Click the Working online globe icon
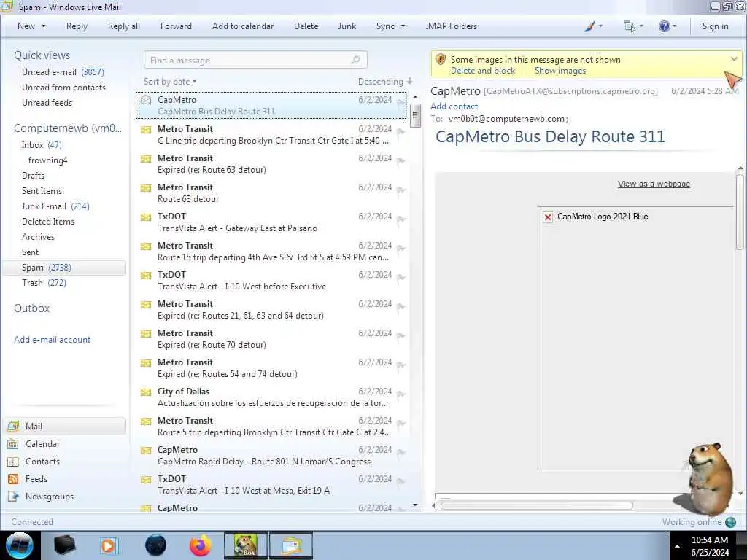This screenshot has width=747, height=560. pos(730,522)
